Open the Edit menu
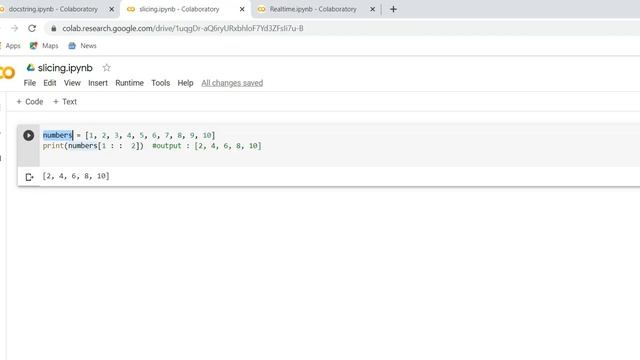The height and width of the screenshot is (360, 640). tap(50, 83)
